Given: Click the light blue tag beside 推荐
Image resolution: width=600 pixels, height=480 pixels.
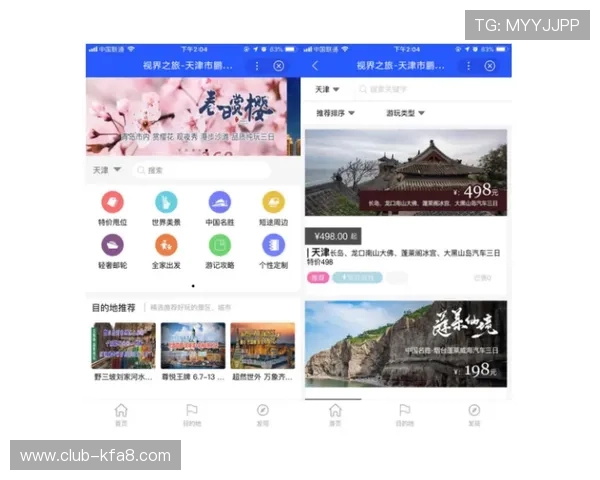Looking at the screenshot, I should pyautogui.click(x=357, y=278).
